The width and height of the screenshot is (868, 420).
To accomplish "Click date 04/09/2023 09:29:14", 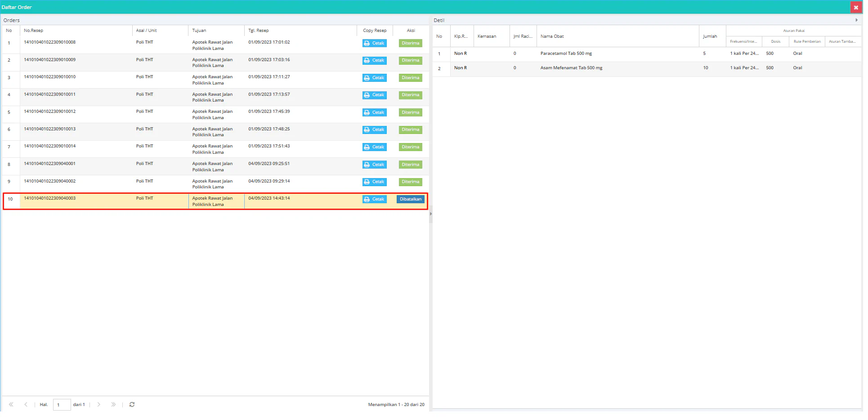I will point(269,181).
